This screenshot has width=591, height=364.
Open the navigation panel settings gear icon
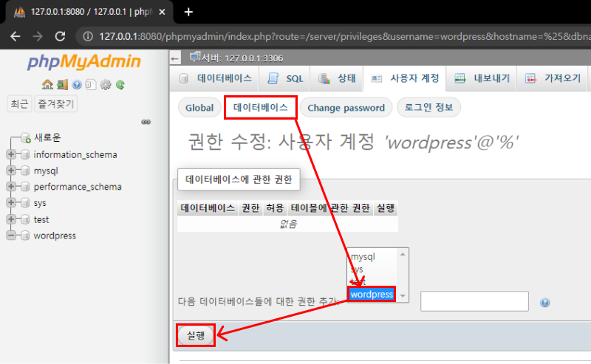[105, 84]
